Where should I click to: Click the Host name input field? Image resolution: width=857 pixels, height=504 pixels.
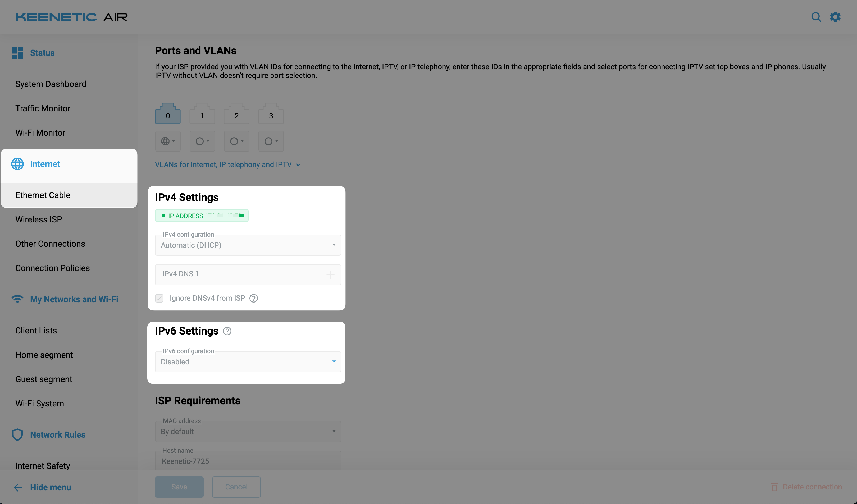click(248, 461)
